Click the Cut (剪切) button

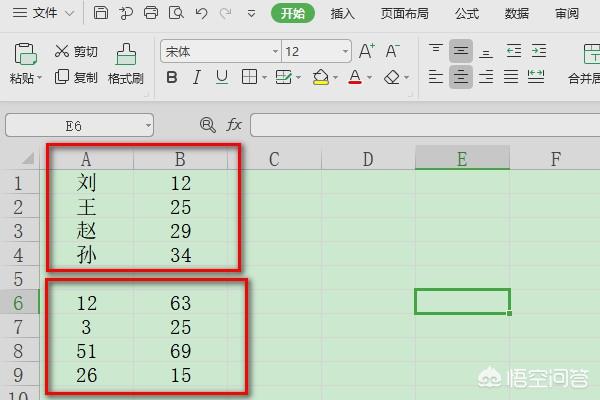pos(76,51)
